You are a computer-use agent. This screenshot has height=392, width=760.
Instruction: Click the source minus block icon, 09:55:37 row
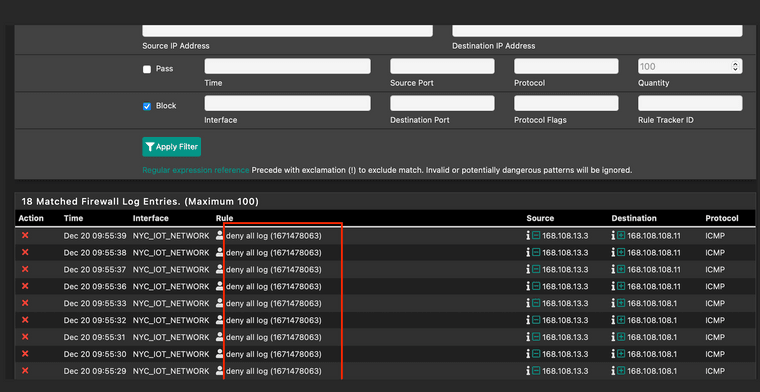(x=536, y=270)
